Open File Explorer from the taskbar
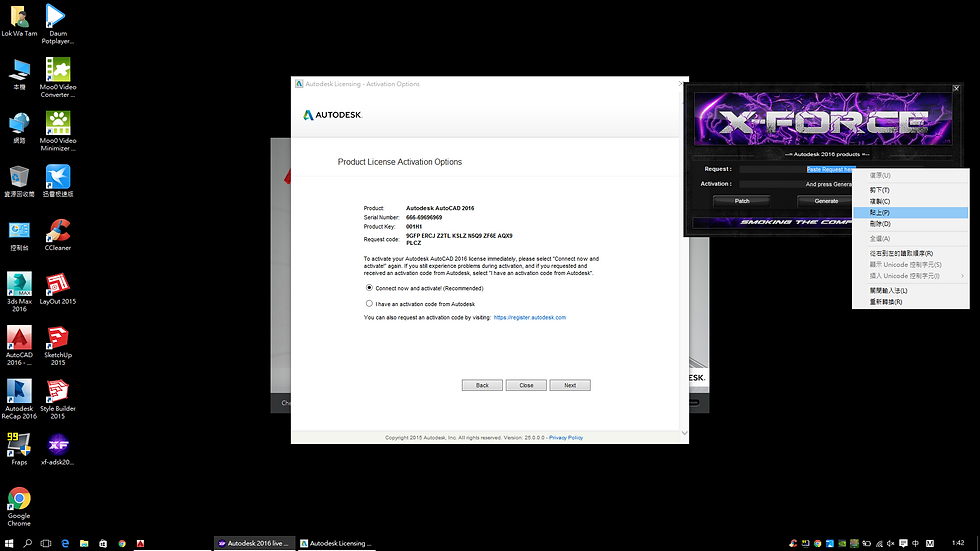Screen dimensions: 980x551 84,544
